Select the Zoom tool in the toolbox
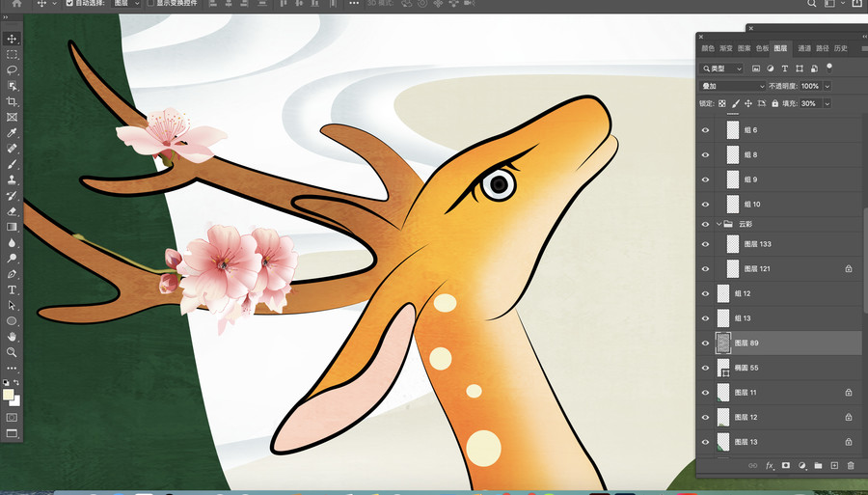 [x=12, y=351]
